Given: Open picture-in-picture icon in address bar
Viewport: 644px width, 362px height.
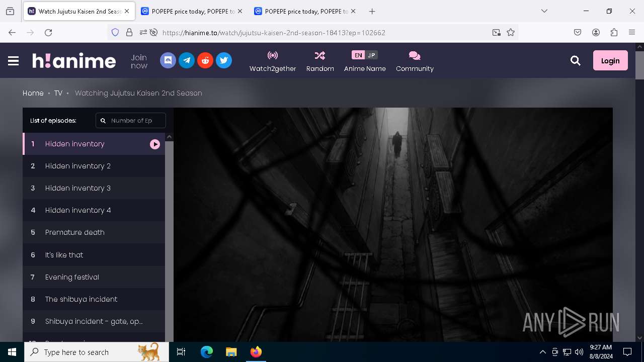Looking at the screenshot, I should pos(497,32).
